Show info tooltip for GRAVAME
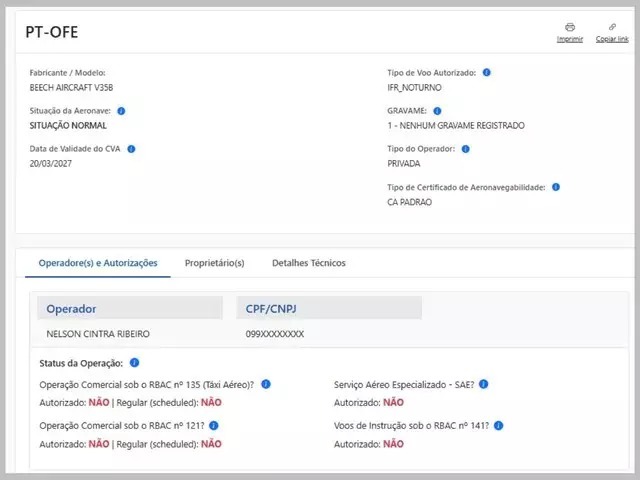 pyautogui.click(x=437, y=111)
